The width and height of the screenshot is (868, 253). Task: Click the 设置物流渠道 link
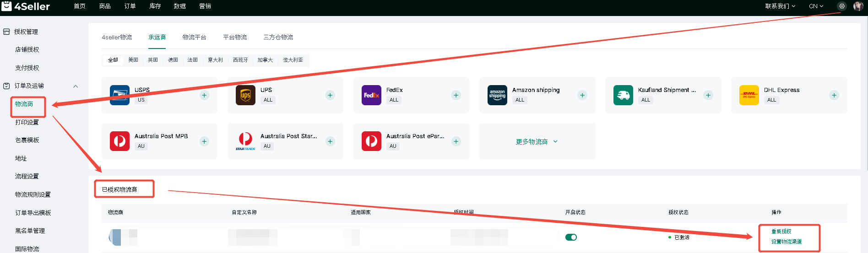(786, 242)
